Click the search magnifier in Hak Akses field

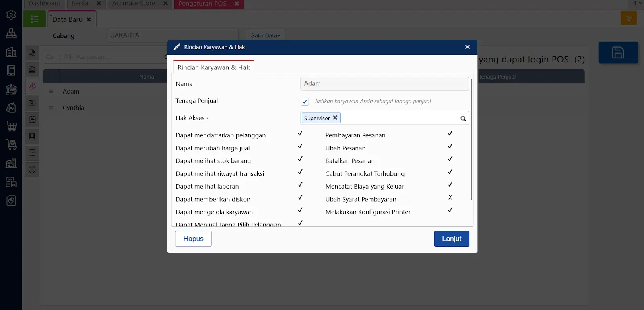(x=463, y=118)
